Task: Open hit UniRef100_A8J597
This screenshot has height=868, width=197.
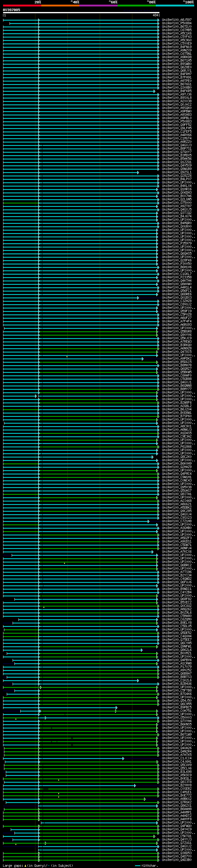Action: click(177, 20)
